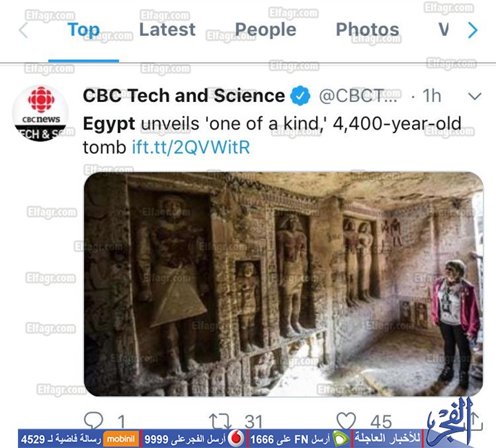Open the ift.tt/2QVWitR link
496x448 pixels.
click(190, 147)
